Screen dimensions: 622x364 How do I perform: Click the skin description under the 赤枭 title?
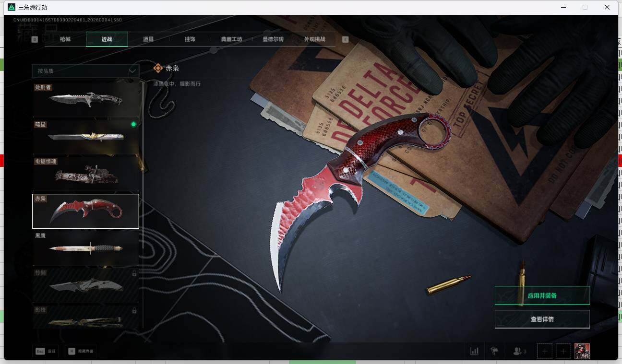click(x=177, y=84)
